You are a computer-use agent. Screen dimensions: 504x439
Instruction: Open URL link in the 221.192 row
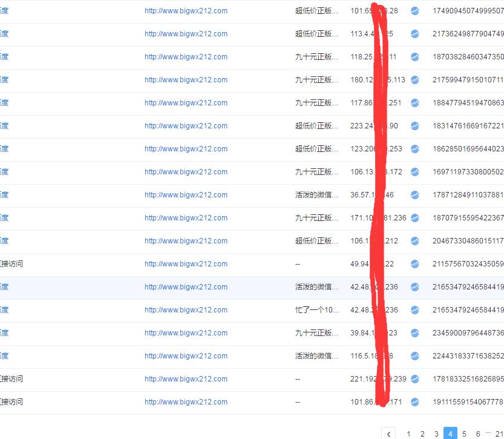click(186, 379)
